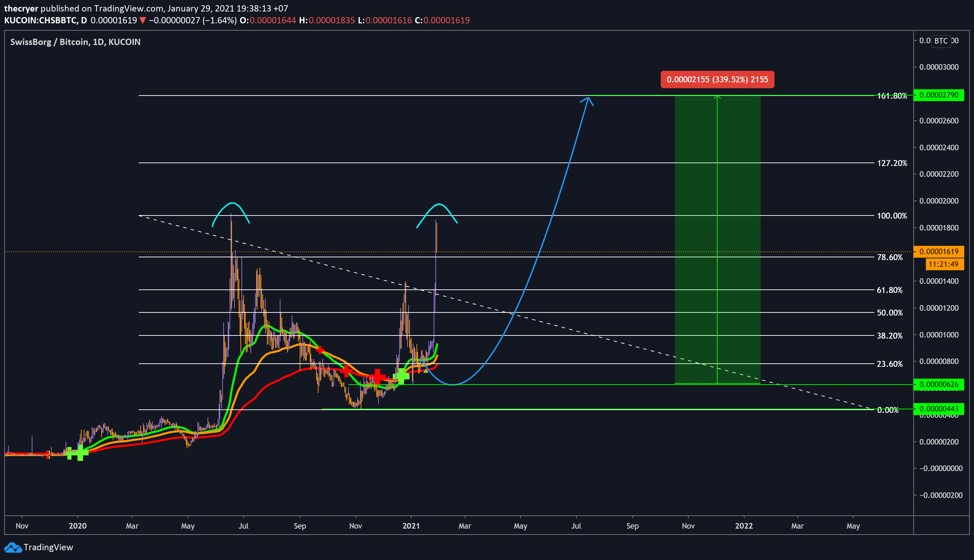Click the 0.00001000 price axis label
Image resolution: width=974 pixels, height=560 pixels.
(939, 335)
